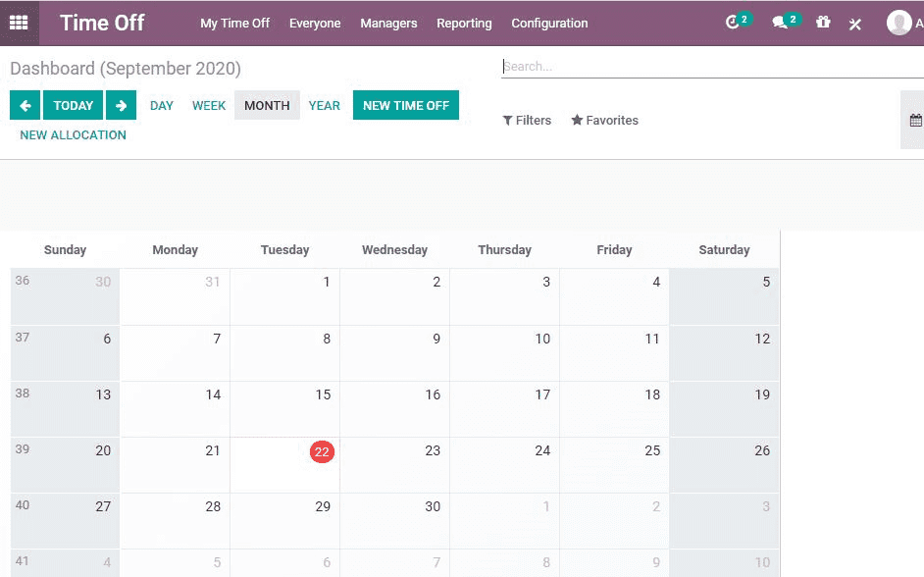This screenshot has width=924, height=577.
Task: Click the gift icon in top bar
Action: pyautogui.click(x=823, y=23)
